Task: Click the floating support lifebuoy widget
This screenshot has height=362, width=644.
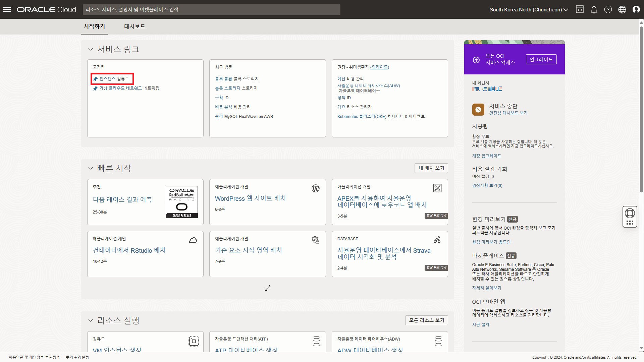Action: pyautogui.click(x=630, y=213)
